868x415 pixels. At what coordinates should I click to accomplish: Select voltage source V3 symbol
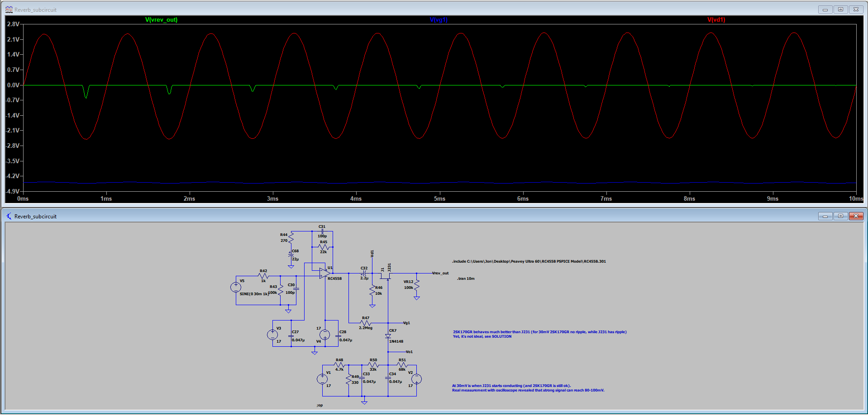pos(272,335)
